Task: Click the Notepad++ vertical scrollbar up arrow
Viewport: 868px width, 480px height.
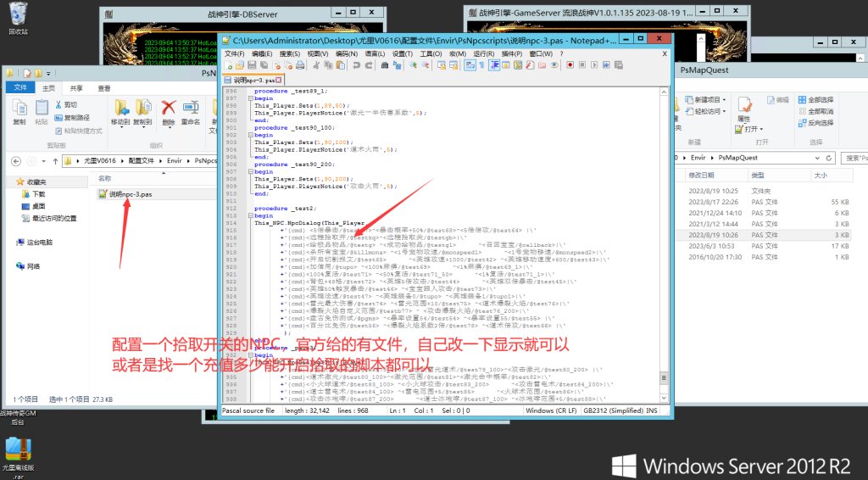Action: point(664,92)
